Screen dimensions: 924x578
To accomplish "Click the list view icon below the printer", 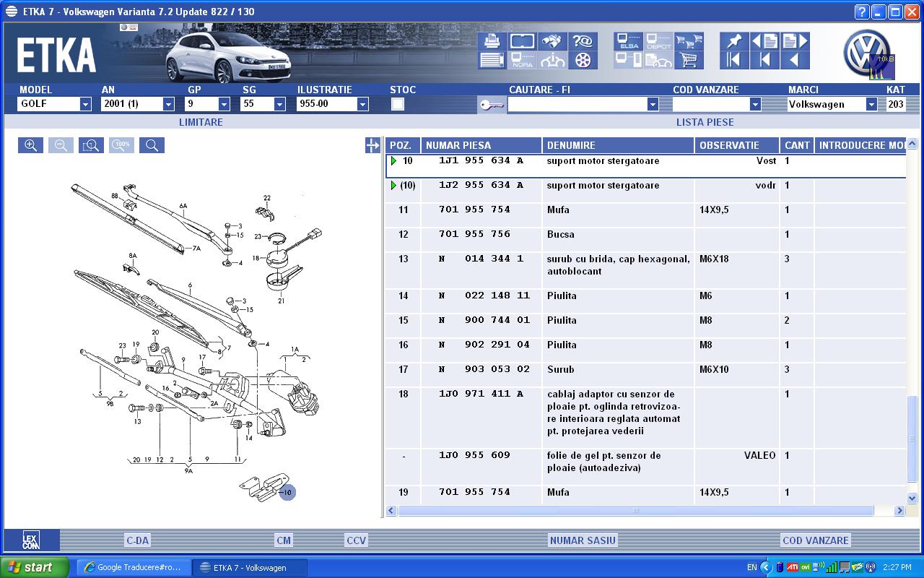I will [x=492, y=60].
